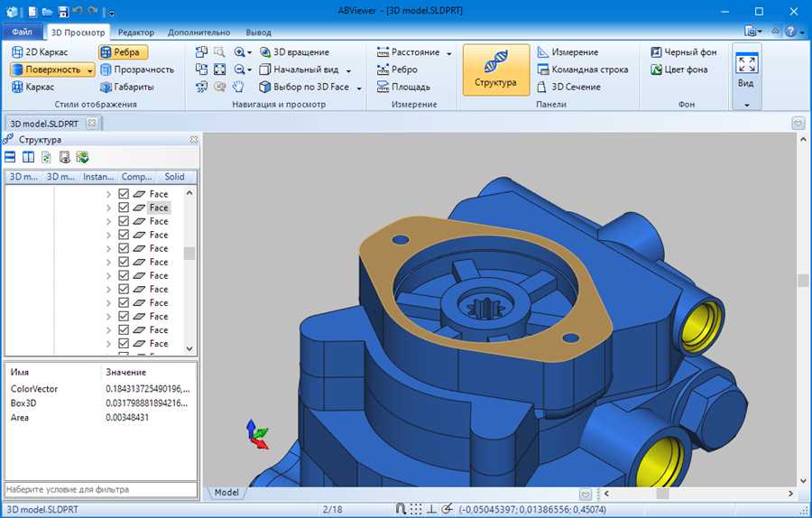The width and height of the screenshot is (812, 518).
Task: Choose the Площадь area measurement tool
Action: pos(403,87)
